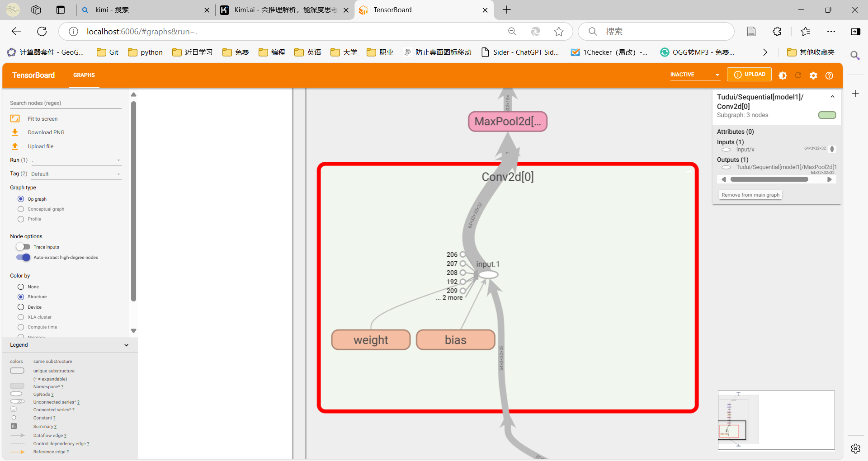Click Remove from main graph button

750,195
